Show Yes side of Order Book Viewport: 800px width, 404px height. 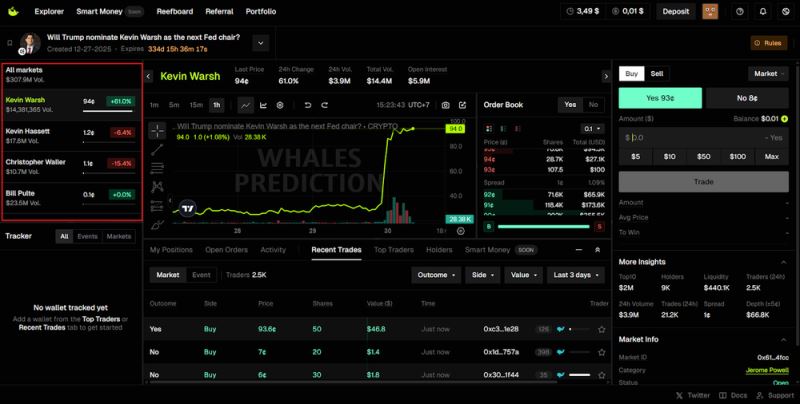(x=570, y=105)
